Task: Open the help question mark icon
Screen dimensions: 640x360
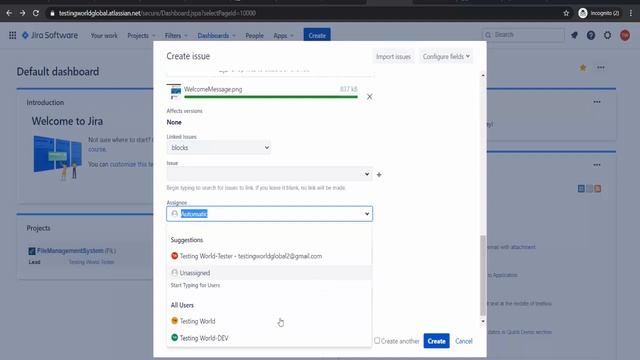Action: pos(591,36)
